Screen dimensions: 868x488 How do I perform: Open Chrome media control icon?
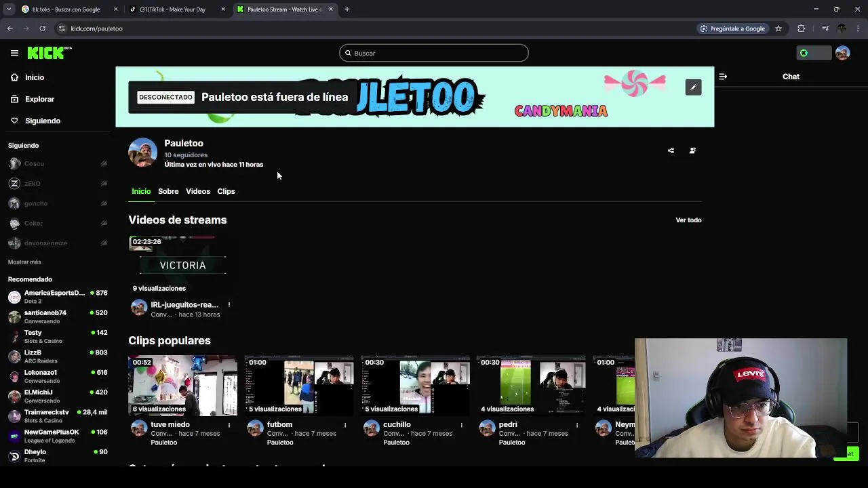825,28
